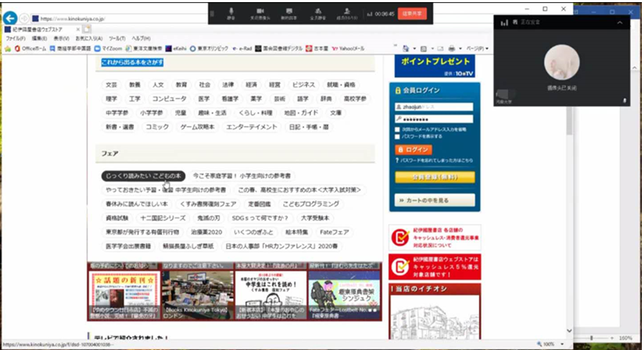This screenshot has height=350, width=644.
Task: Click the browser back arrow button
Action: (11, 18)
